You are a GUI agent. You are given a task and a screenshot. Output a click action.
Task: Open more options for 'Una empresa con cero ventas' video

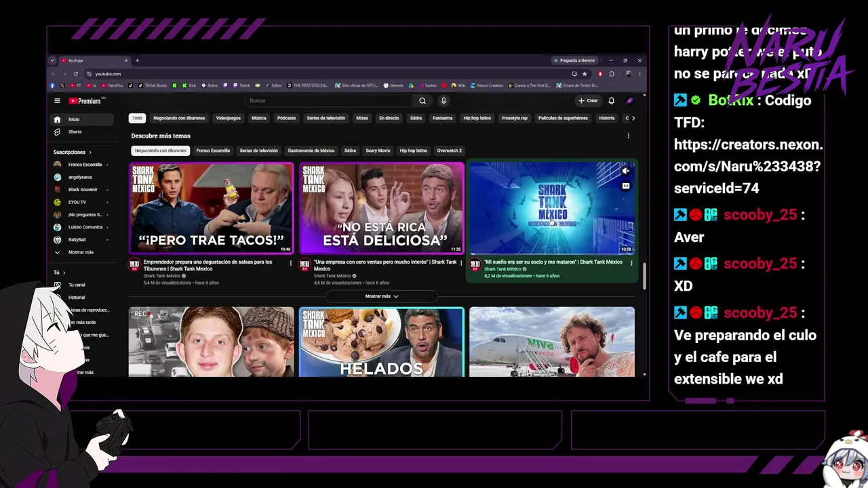tap(461, 263)
